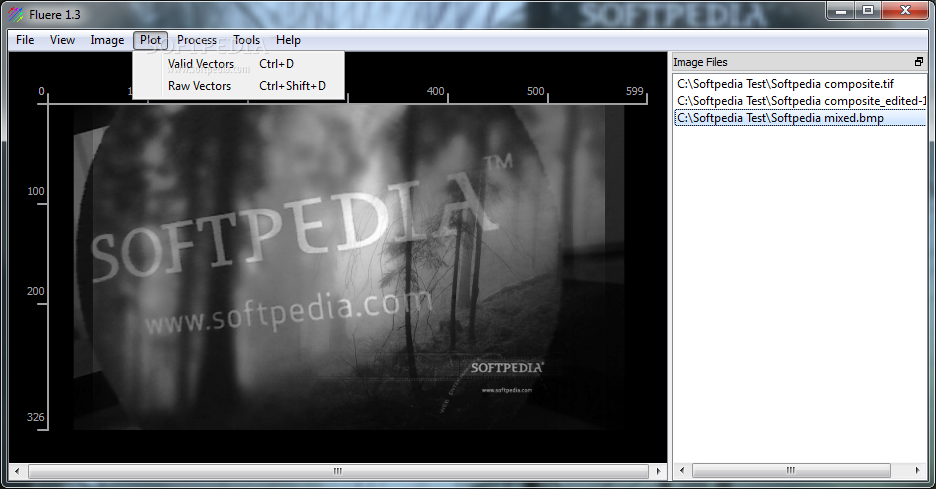
Task: Select Softpedia composite_edited file entry
Action: point(800,101)
